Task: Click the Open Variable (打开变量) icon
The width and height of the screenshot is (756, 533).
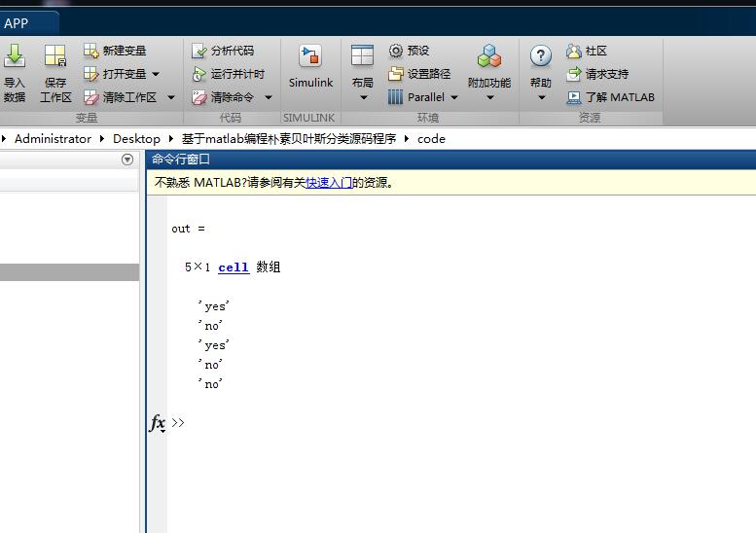Action: click(90, 74)
